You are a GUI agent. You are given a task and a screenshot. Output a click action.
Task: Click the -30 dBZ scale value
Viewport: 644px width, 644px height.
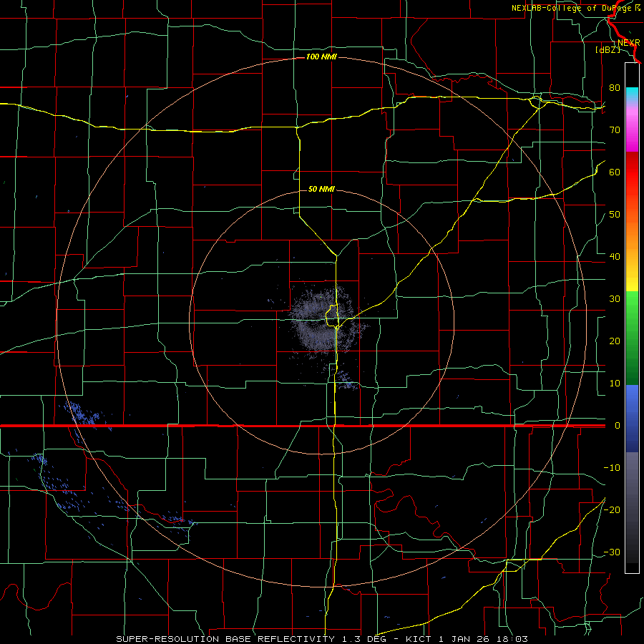(x=612, y=552)
